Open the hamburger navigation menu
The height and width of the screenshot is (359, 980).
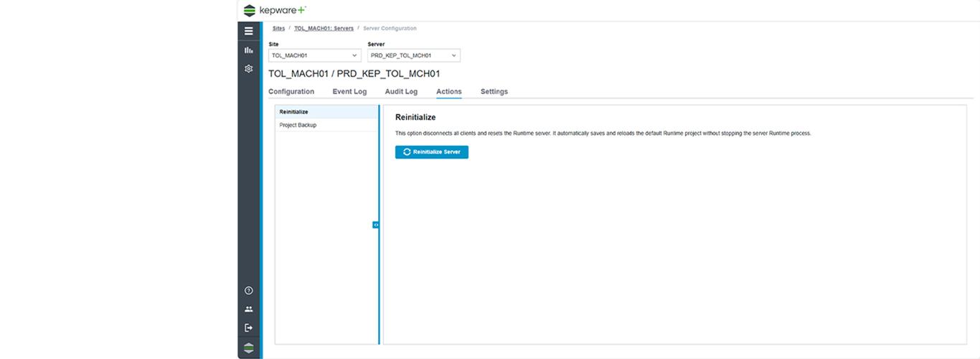248,31
